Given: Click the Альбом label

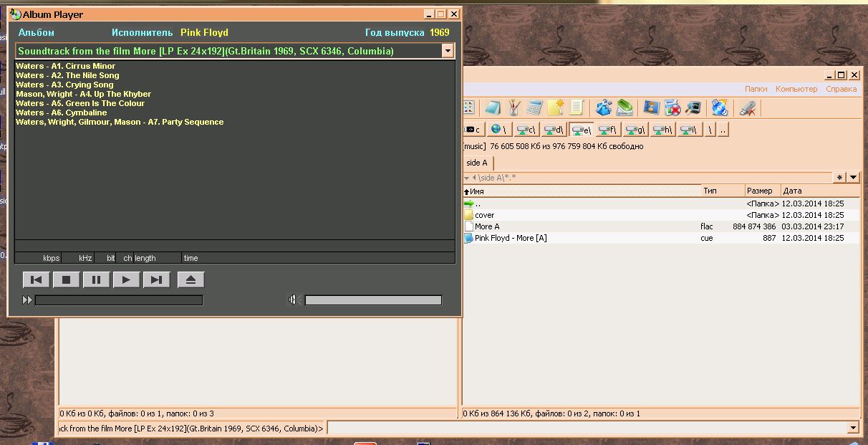Looking at the screenshot, I should tap(37, 32).
